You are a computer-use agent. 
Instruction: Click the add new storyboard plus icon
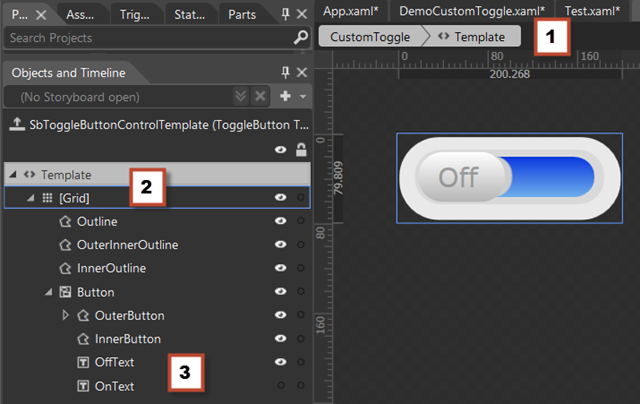coord(285,97)
